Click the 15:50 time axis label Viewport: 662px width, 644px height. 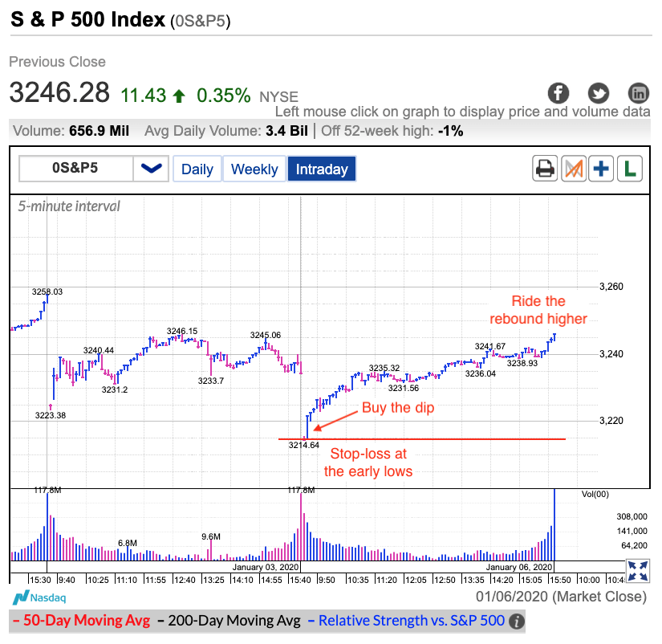(560, 580)
